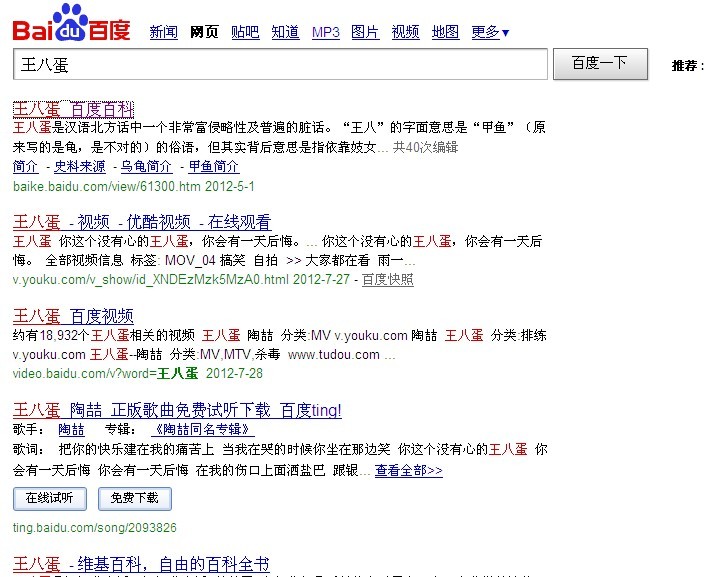Open the 史料来源 sub-link

pos(79,167)
